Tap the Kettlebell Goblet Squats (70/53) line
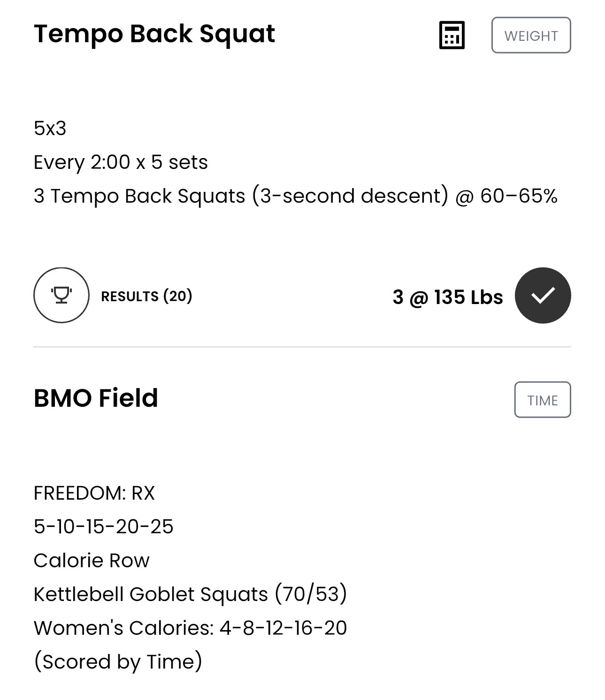The height and width of the screenshot is (700, 605). pos(190,594)
